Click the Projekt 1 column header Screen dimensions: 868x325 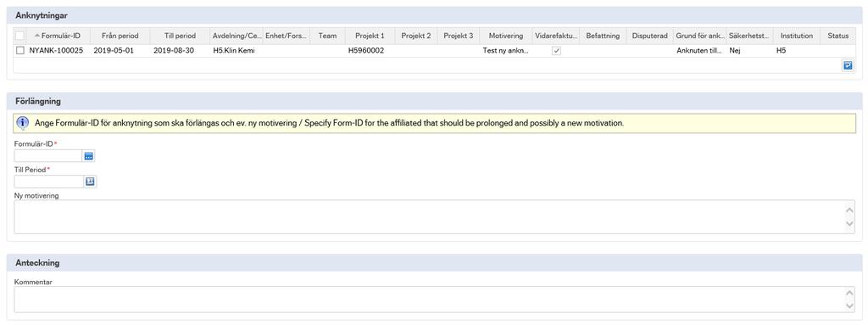[x=370, y=36]
